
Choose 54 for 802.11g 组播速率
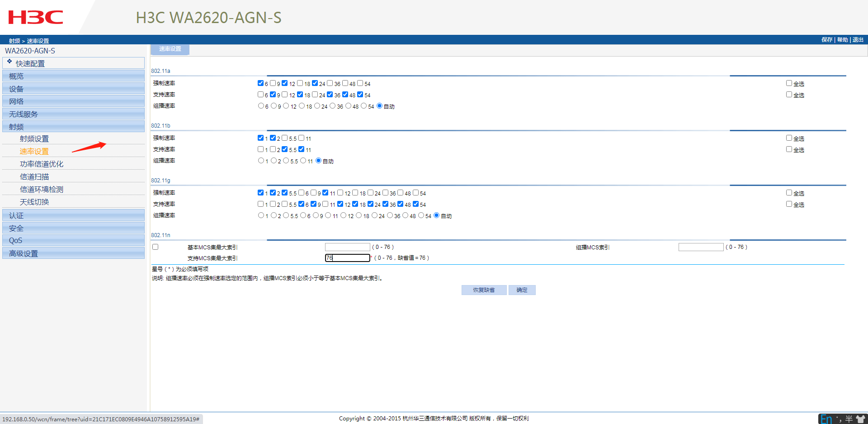(421, 215)
